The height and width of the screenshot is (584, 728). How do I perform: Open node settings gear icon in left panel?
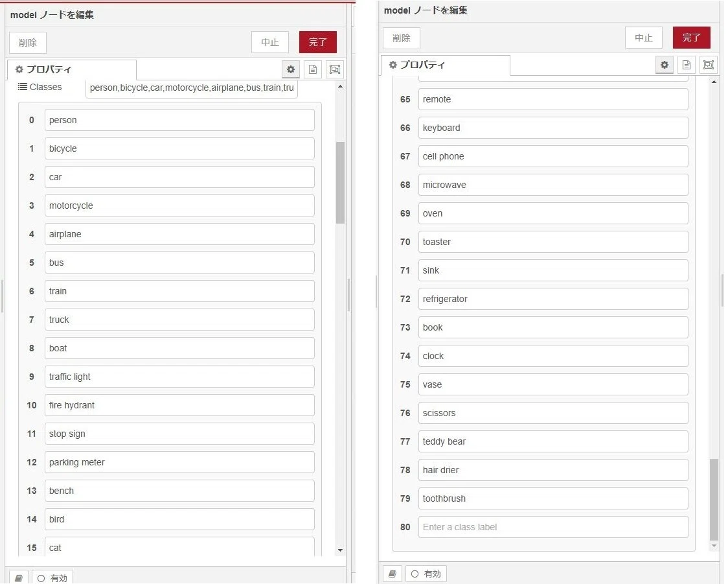point(291,69)
